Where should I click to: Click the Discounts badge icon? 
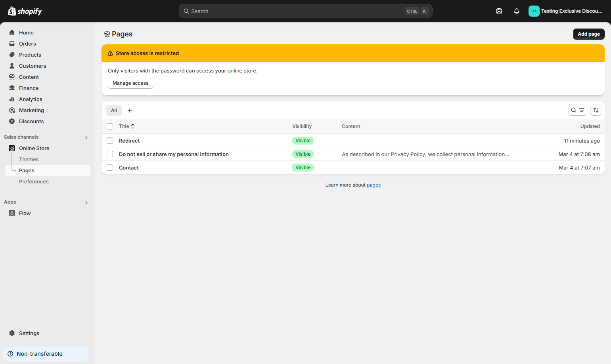click(x=12, y=121)
